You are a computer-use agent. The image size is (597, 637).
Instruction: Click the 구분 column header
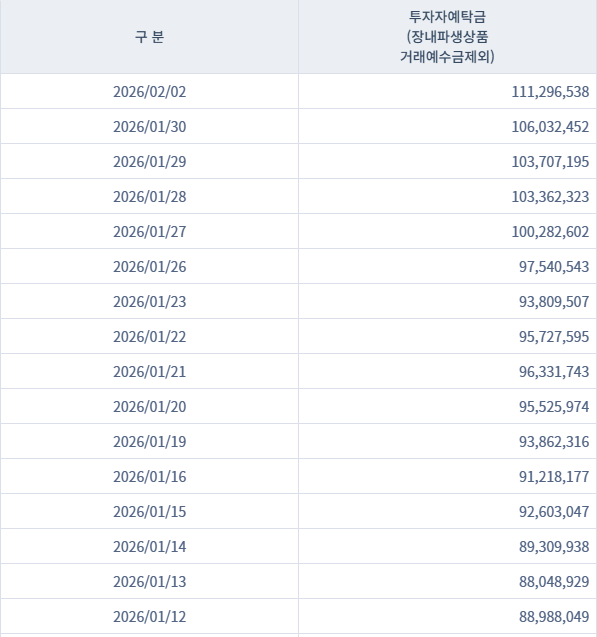coord(149,37)
